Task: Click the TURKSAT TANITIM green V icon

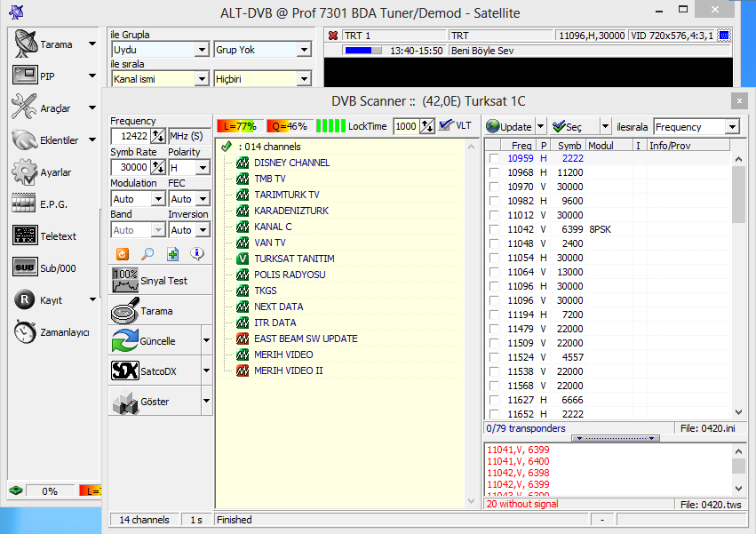Action: point(243,259)
